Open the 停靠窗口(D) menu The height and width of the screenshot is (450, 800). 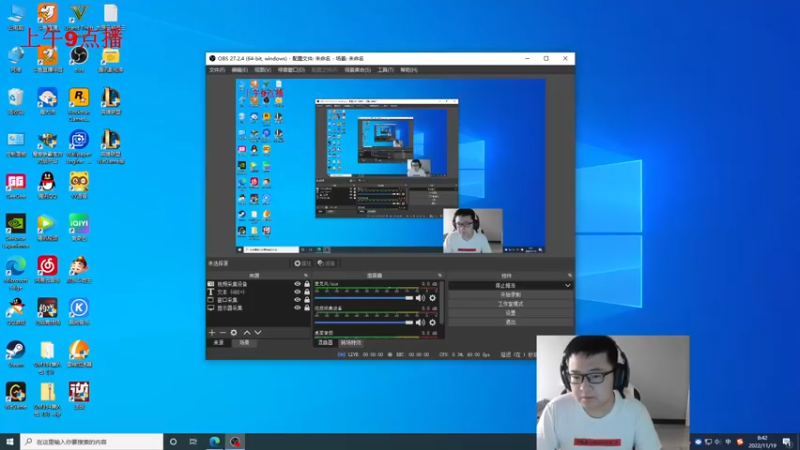291,70
